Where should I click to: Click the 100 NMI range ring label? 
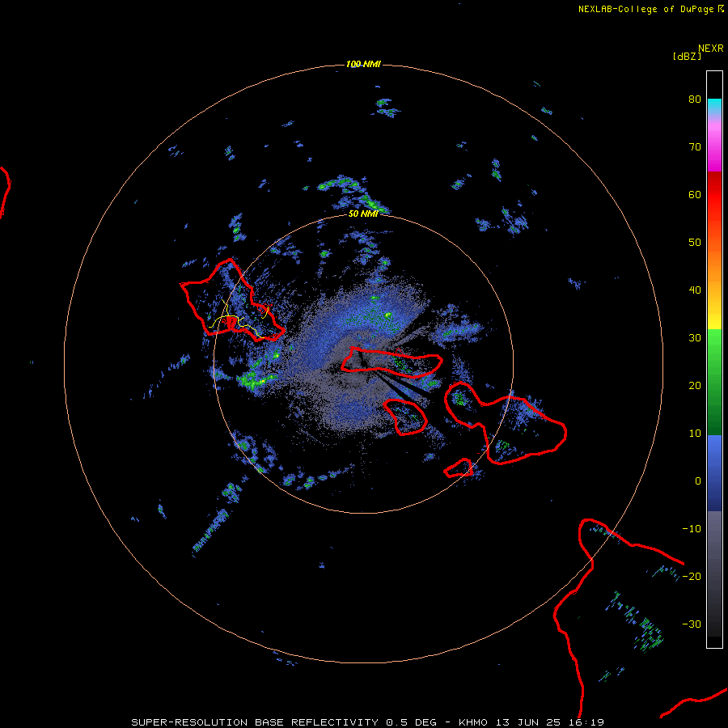click(x=363, y=64)
